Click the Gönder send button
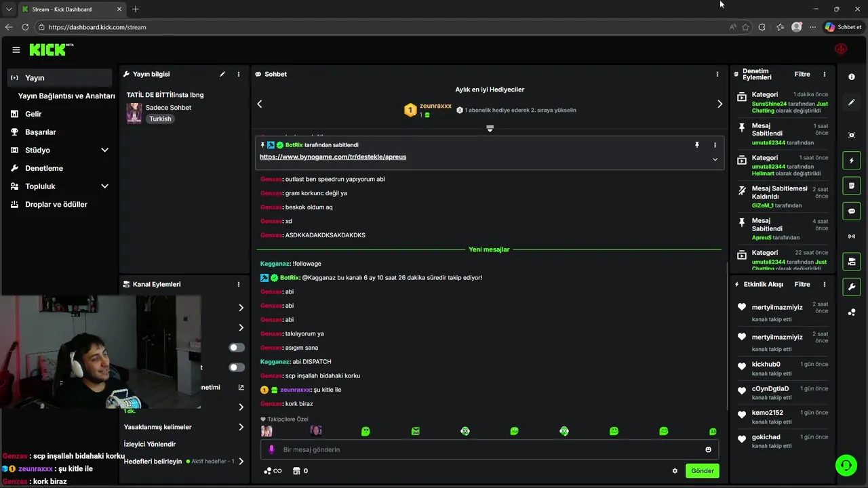 (702, 471)
